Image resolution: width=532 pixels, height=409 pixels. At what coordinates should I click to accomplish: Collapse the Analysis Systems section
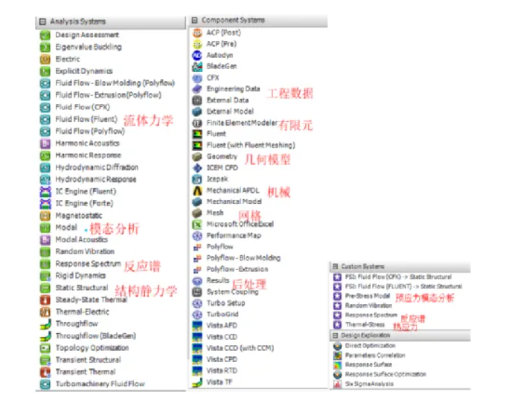(x=42, y=22)
